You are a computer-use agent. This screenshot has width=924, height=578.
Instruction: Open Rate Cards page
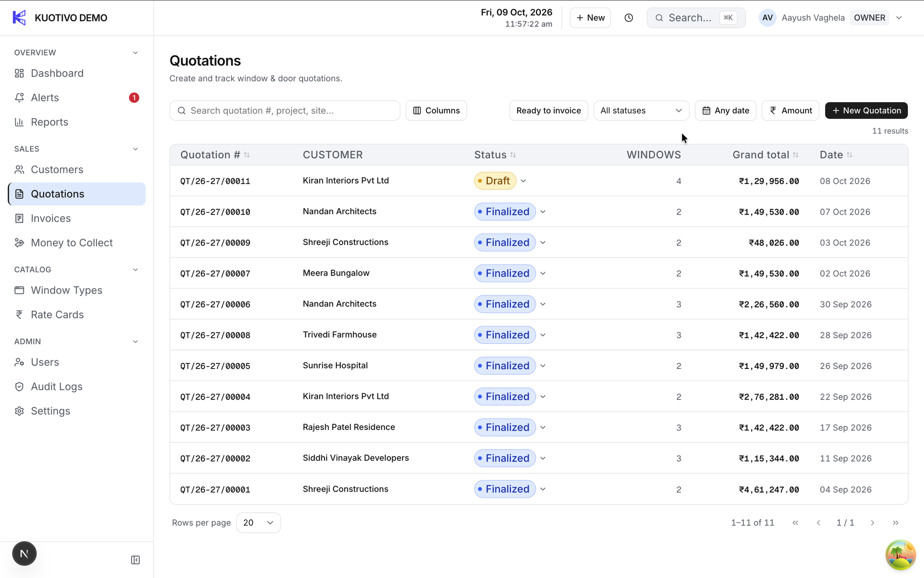pyautogui.click(x=77, y=314)
